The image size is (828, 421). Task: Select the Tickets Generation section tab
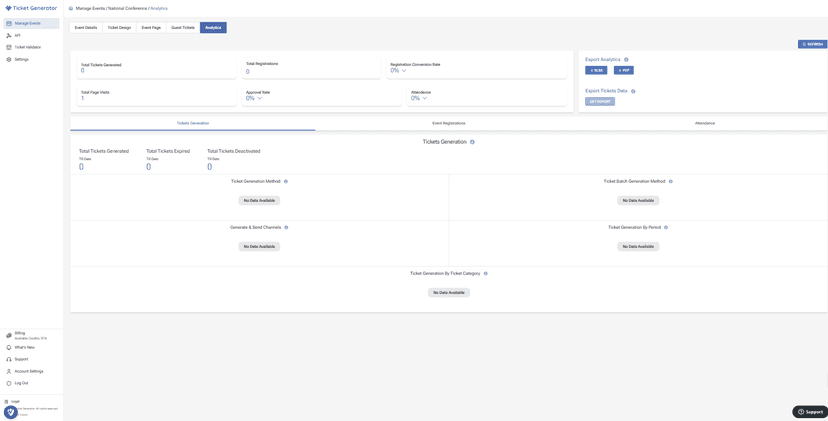click(x=193, y=123)
